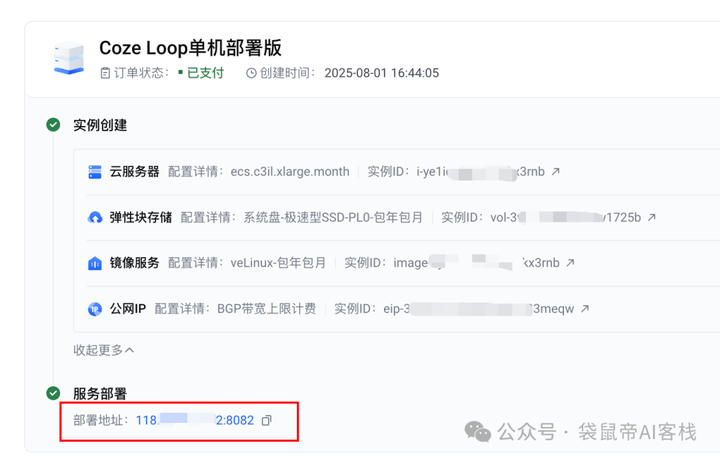Click the 弹性块存储 cloud storage icon

(95, 217)
